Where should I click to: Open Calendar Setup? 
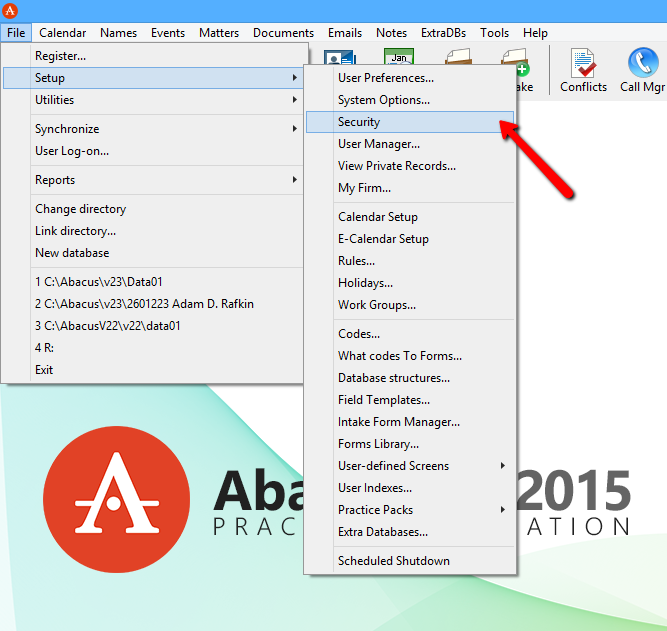pos(410,217)
